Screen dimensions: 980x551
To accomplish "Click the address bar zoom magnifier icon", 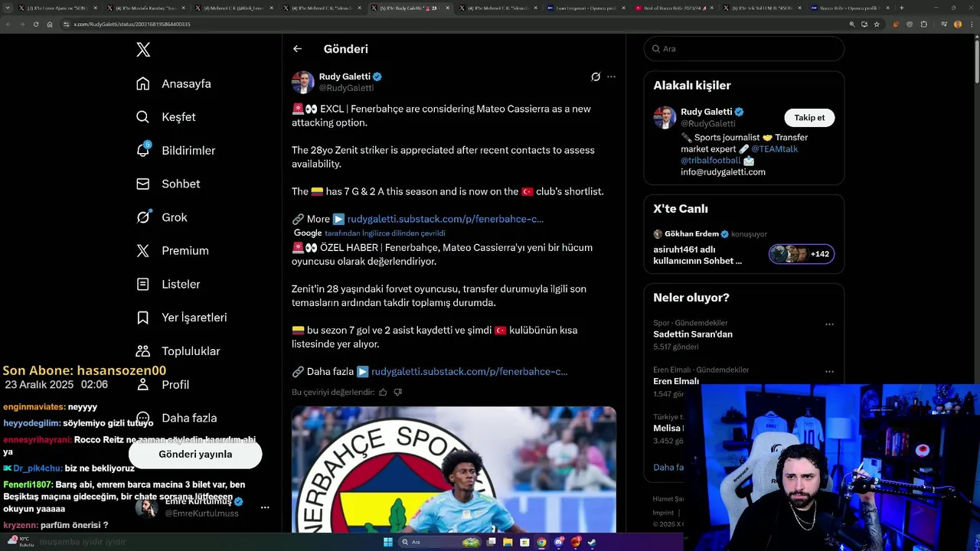I will [852, 24].
